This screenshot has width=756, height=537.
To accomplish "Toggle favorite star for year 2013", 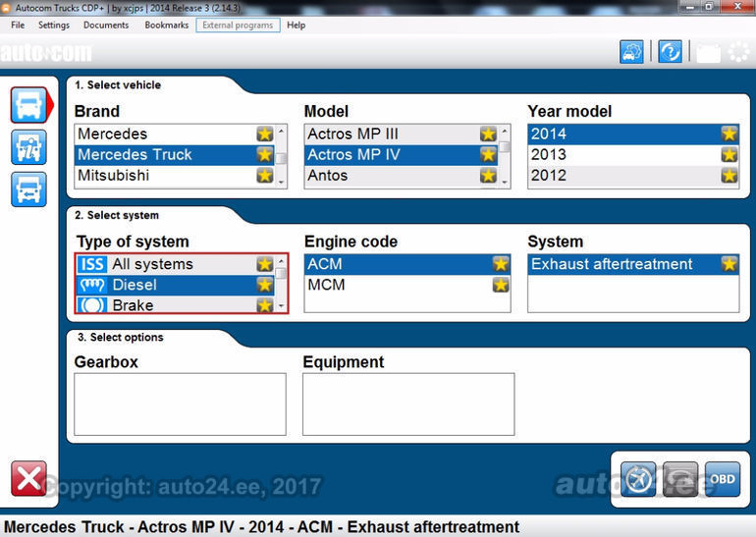I will pyautogui.click(x=729, y=154).
